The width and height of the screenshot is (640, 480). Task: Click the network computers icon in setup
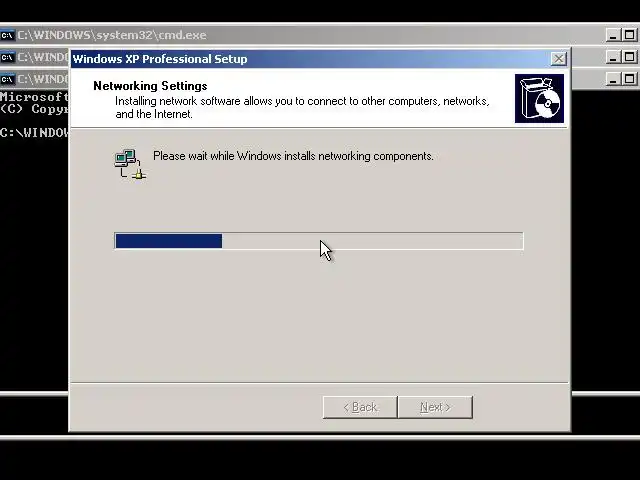pos(131,164)
